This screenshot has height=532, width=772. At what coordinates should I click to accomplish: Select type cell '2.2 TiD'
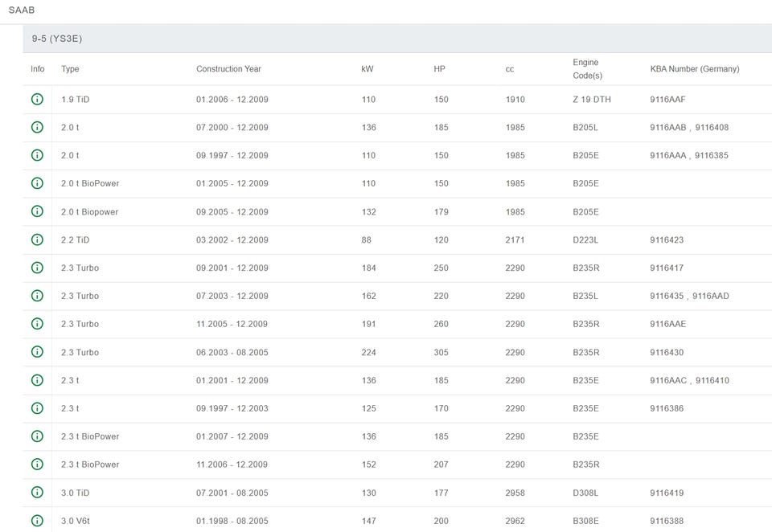click(76, 240)
